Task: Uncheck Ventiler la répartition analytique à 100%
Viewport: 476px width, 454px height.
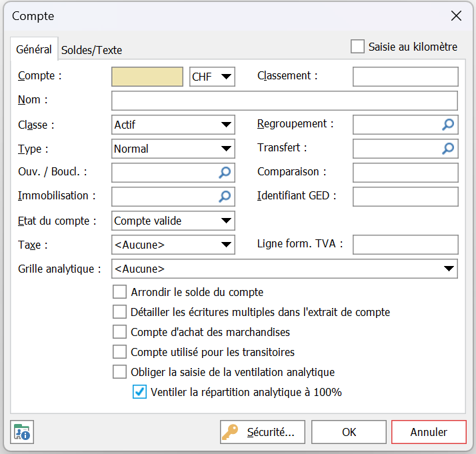Action: click(x=140, y=392)
